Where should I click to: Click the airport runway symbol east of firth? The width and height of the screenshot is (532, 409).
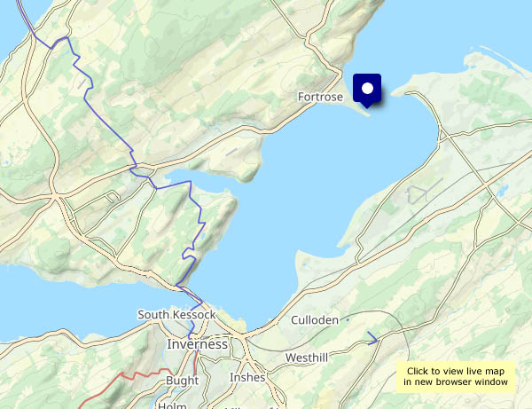[424, 192]
